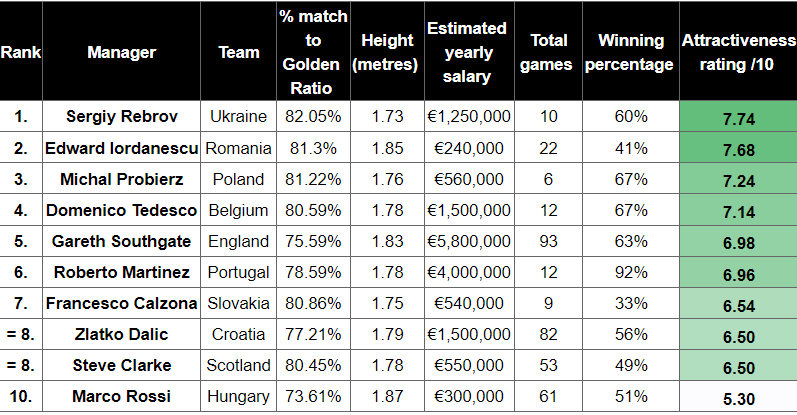
Task: Click the Estimated yearly salary header
Action: [x=466, y=52]
